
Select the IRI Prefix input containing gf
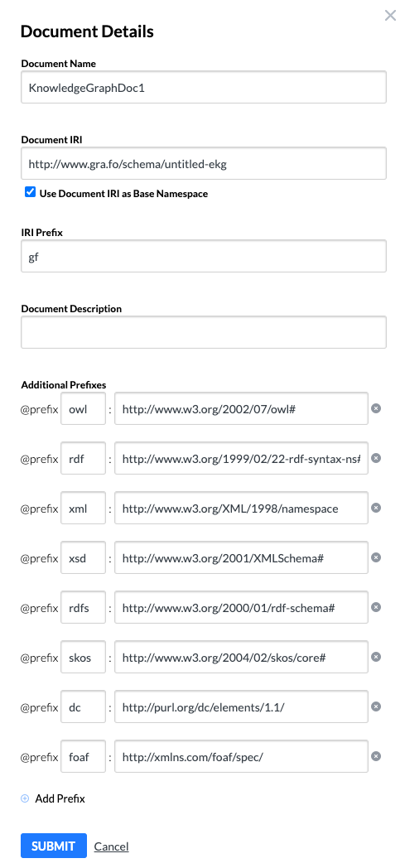[x=204, y=256]
